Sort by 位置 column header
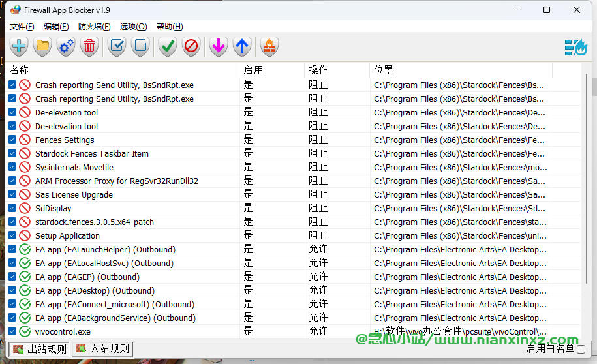Viewport: 597px width, 364px height. point(461,70)
